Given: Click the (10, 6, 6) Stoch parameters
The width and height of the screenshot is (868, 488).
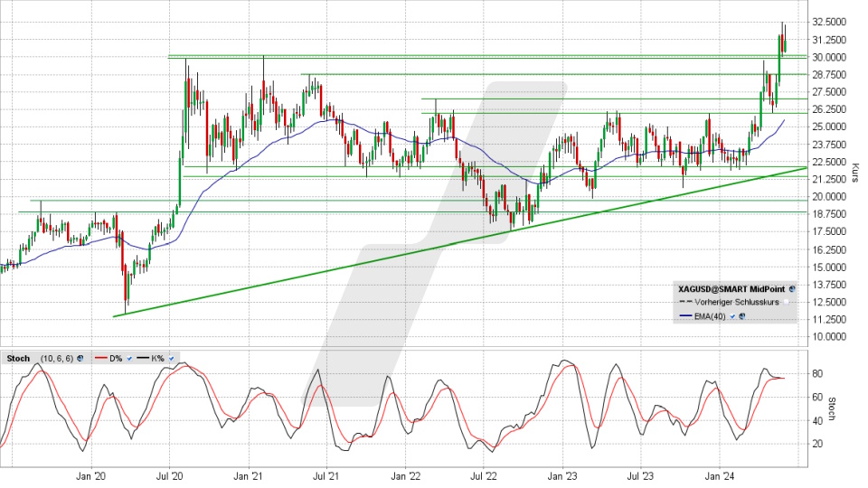Looking at the screenshot, I should click(57, 359).
